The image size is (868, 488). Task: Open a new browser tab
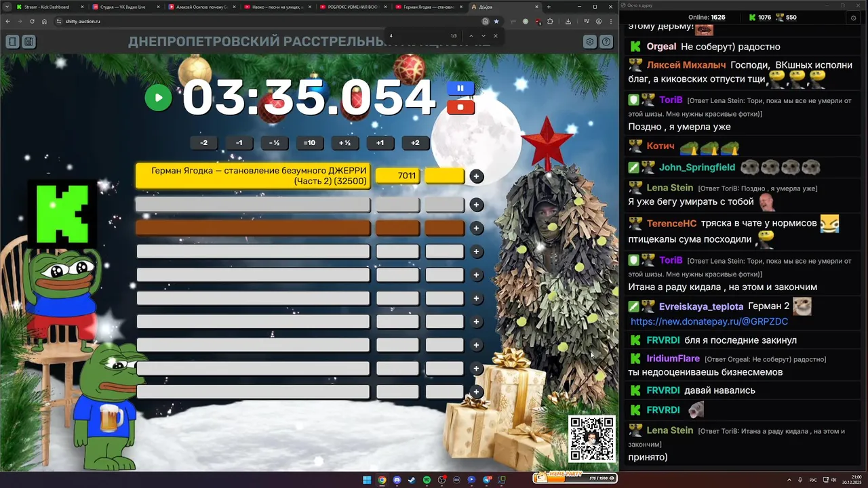[548, 7]
